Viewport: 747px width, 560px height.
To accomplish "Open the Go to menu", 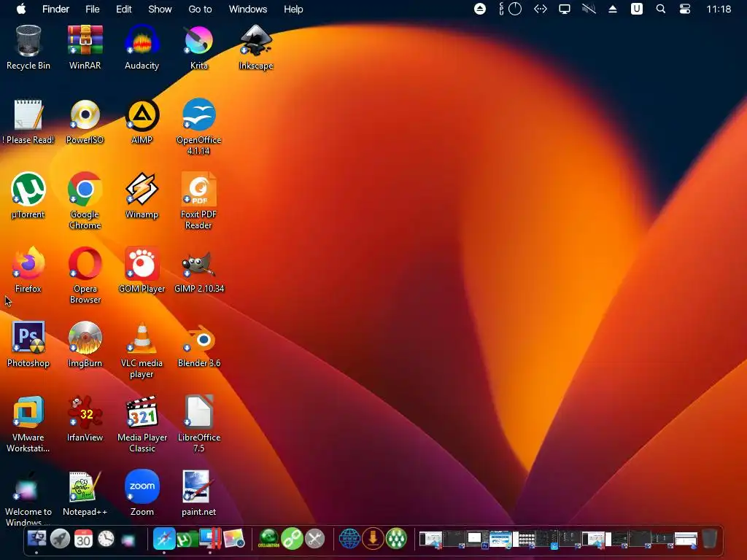I will 200,9.
